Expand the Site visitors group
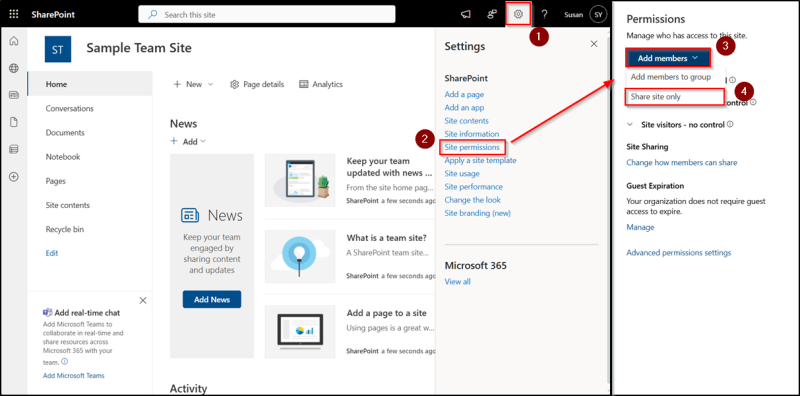Viewport: 800px width, 396px height. [x=630, y=125]
